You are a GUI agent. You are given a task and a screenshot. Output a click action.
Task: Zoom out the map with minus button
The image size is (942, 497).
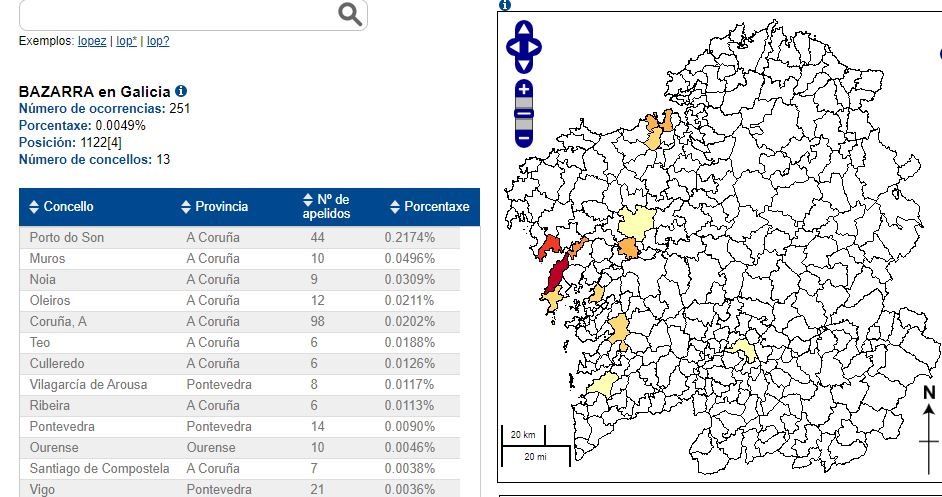click(524, 139)
